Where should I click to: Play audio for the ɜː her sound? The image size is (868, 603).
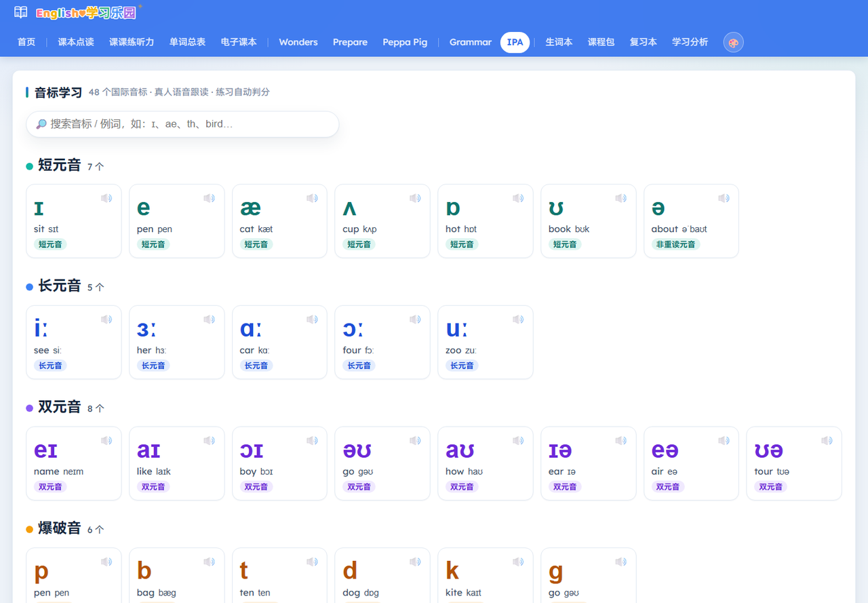(209, 319)
